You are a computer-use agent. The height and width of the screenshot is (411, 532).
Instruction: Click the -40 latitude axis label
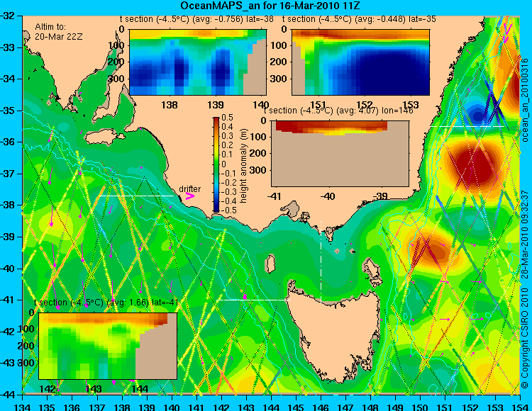[8, 269]
